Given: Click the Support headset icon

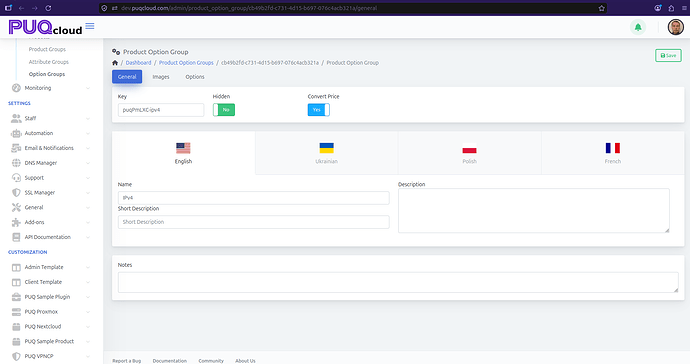Looking at the screenshot, I should (x=16, y=178).
